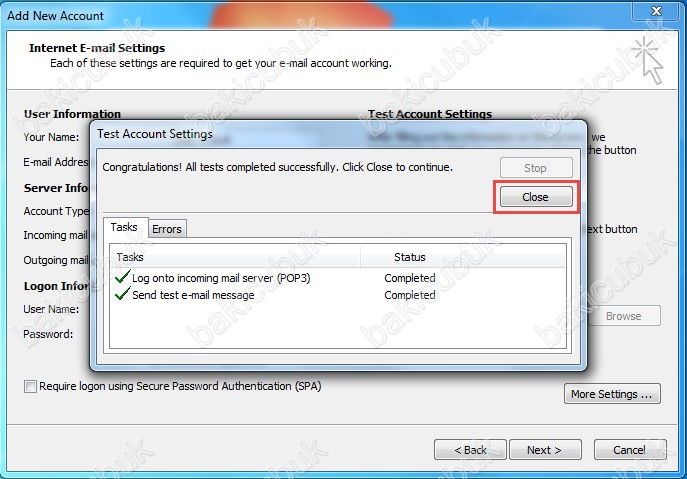Proceed with the Next button
Image resolution: width=687 pixels, height=479 pixels.
point(544,450)
